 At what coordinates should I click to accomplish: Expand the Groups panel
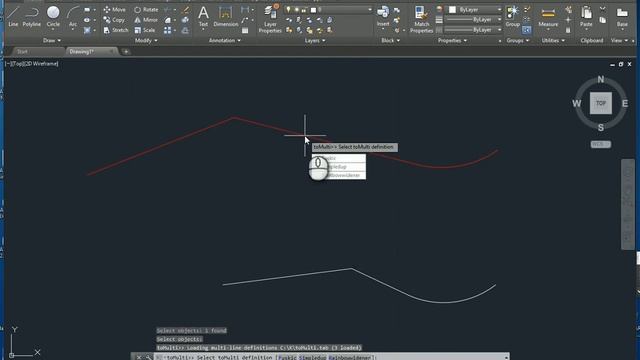tap(518, 40)
